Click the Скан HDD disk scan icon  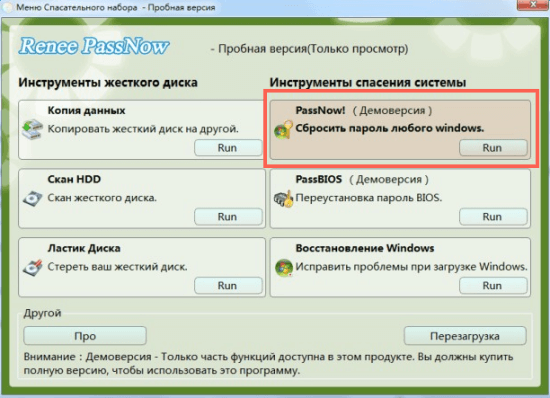[x=32, y=198]
